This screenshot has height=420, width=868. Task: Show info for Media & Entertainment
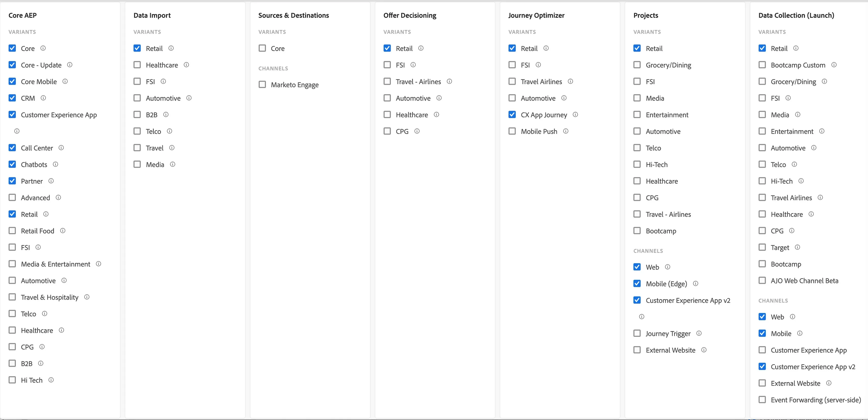coord(98,264)
